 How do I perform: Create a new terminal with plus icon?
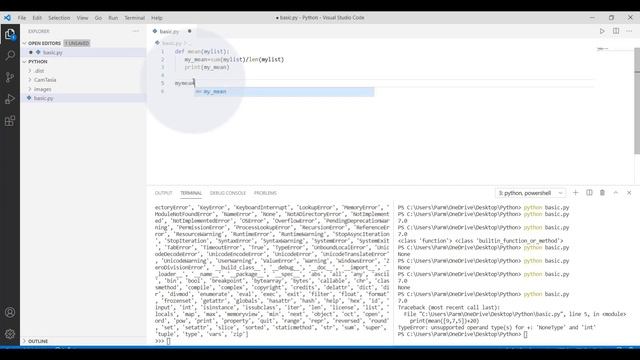pyautogui.click(x=576, y=193)
